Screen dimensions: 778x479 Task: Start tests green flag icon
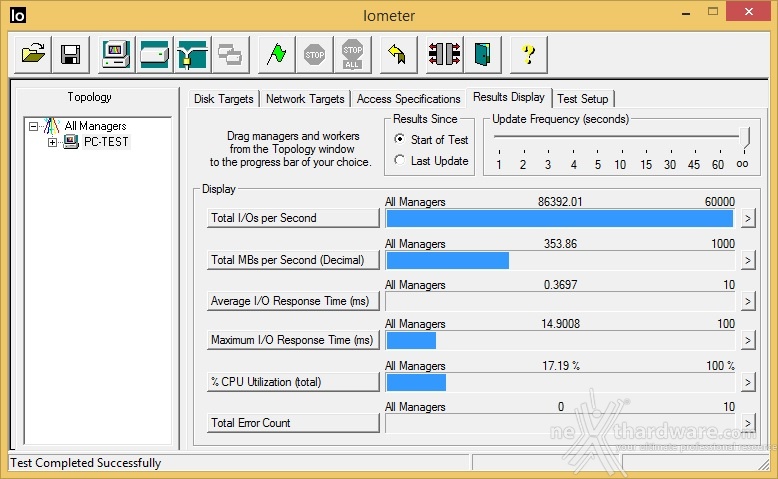point(276,54)
